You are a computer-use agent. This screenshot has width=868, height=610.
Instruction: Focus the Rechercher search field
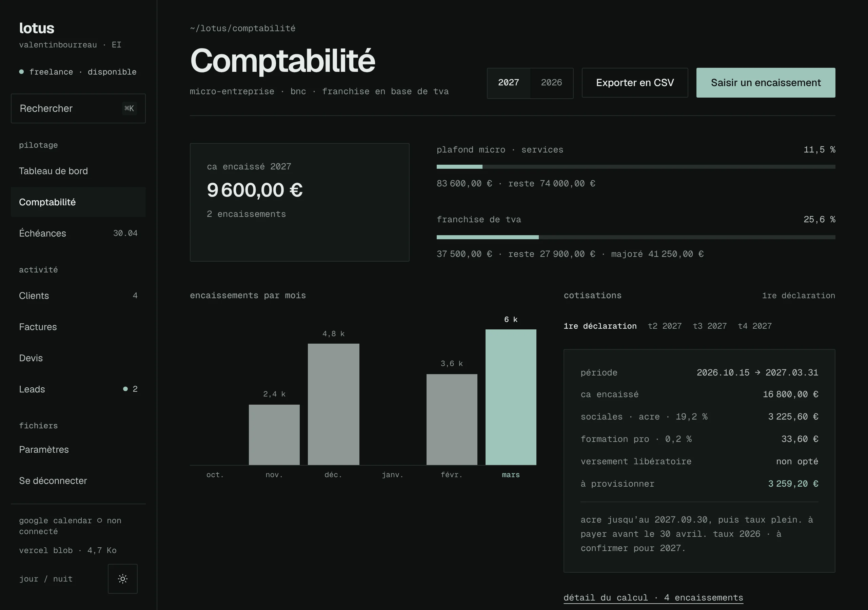pos(78,108)
